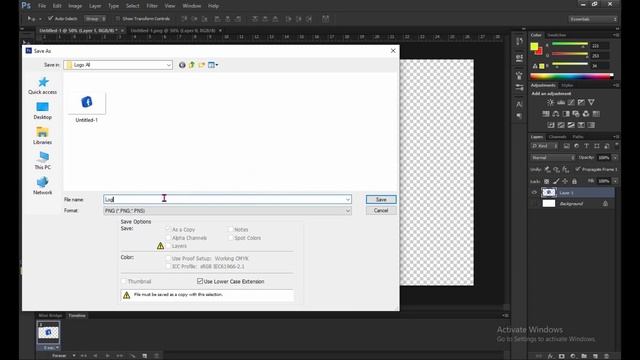Add a Vibrance adjustment
The width and height of the screenshot is (640, 360).
[x=591, y=102]
